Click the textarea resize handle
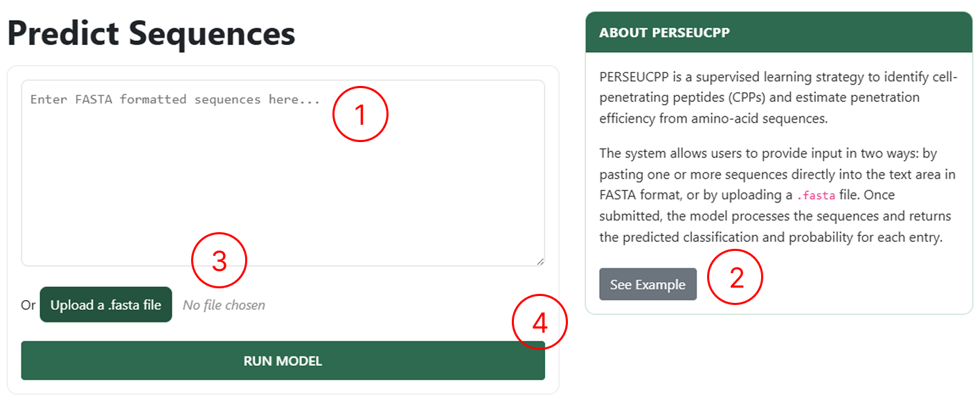980x402 pixels. click(x=540, y=260)
